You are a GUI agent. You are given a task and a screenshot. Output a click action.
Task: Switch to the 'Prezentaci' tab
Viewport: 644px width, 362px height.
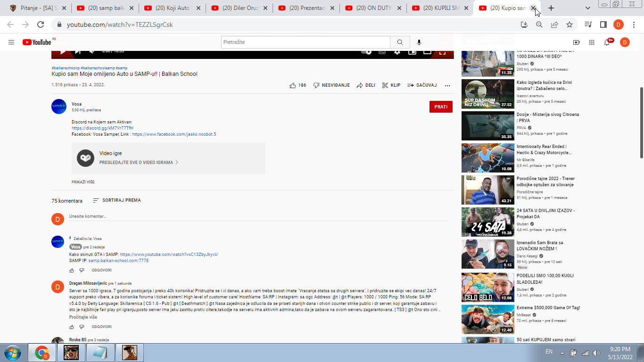(307, 8)
